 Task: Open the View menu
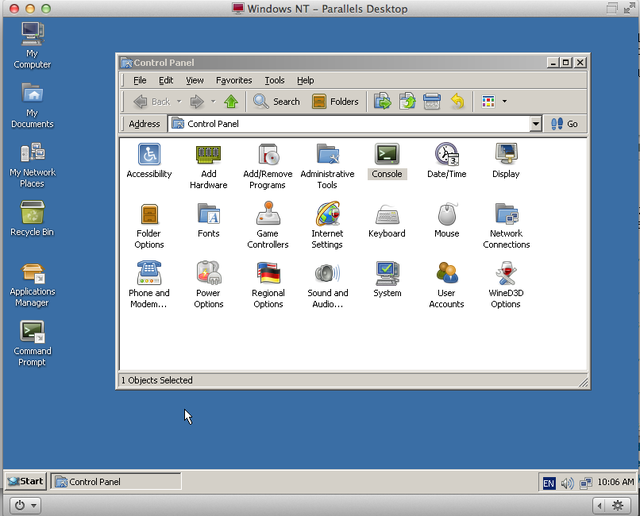[x=195, y=80]
